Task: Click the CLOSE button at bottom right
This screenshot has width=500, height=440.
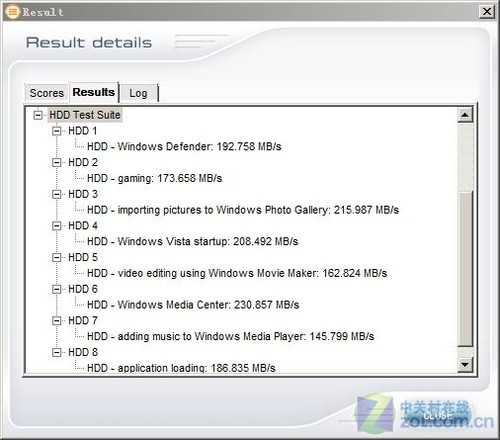Action: pyautogui.click(x=437, y=415)
